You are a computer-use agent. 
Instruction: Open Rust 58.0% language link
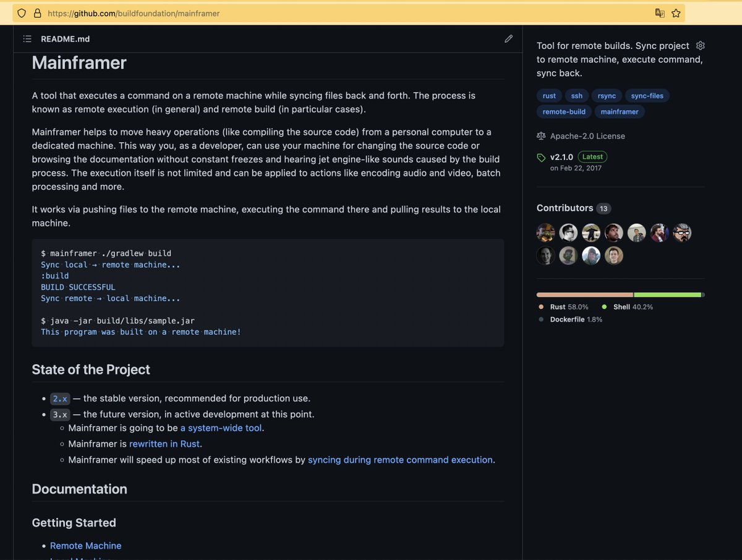pyautogui.click(x=569, y=307)
